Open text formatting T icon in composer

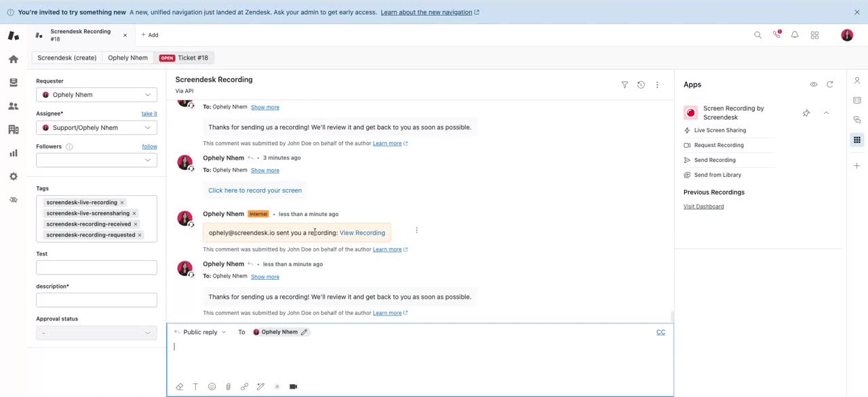[x=195, y=387]
